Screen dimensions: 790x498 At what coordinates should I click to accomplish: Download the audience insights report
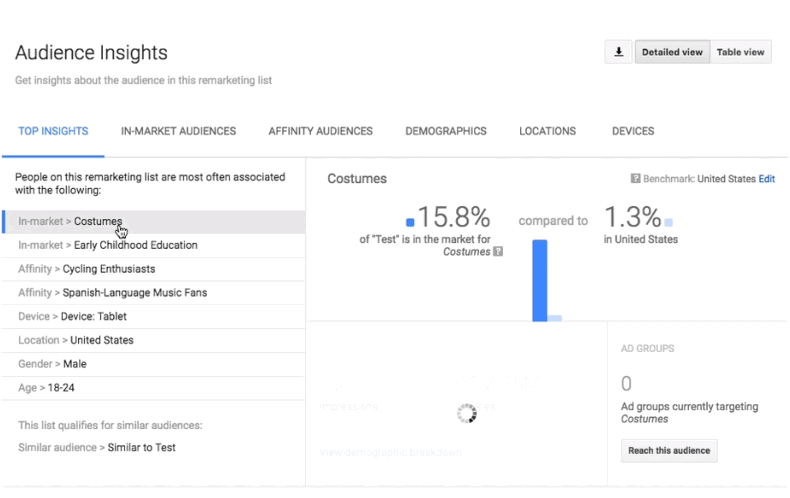[618, 52]
